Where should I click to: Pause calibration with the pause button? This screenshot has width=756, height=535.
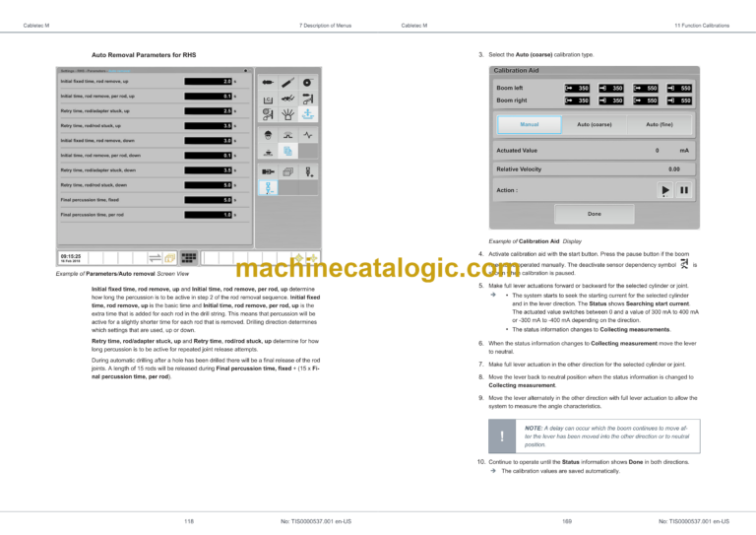[x=684, y=190]
